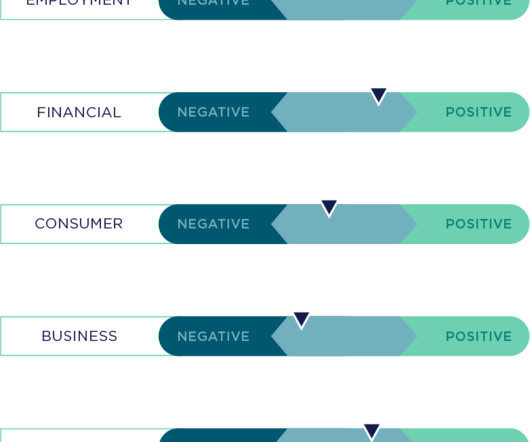The height and width of the screenshot is (442, 530).
Task: Select the FINANCIAL category label
Action: [79, 112]
